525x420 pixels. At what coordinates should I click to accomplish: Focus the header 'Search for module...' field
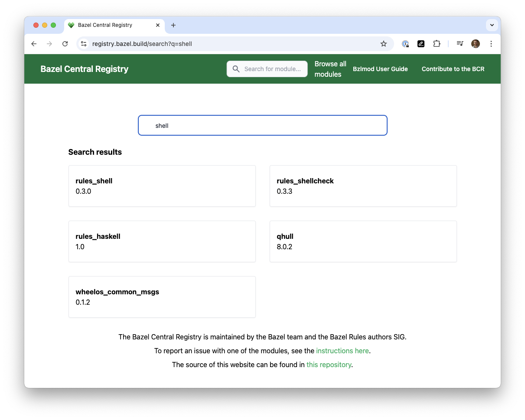coord(267,69)
